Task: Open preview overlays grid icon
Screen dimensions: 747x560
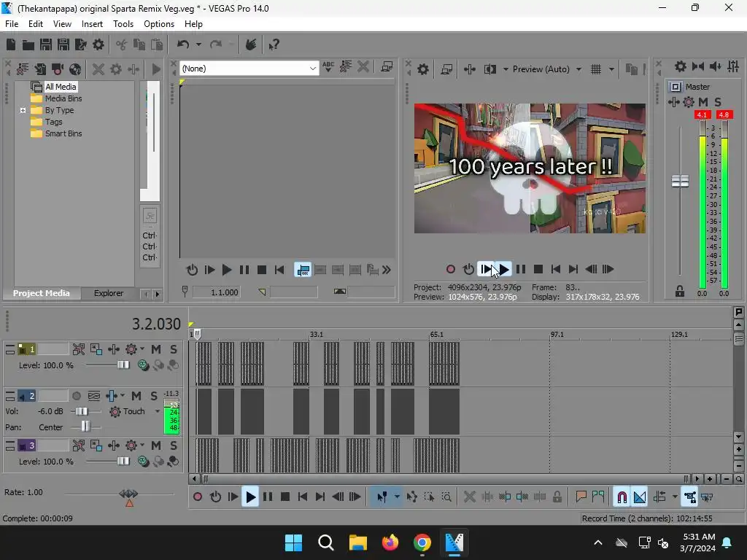Action: pos(596,69)
